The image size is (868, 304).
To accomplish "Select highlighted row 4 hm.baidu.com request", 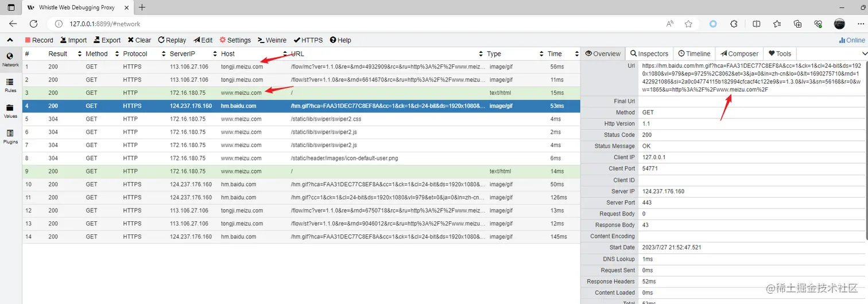I will point(301,106).
